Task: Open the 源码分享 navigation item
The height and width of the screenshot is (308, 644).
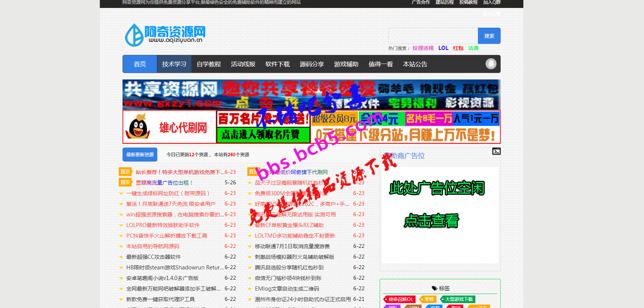Action: pos(312,64)
